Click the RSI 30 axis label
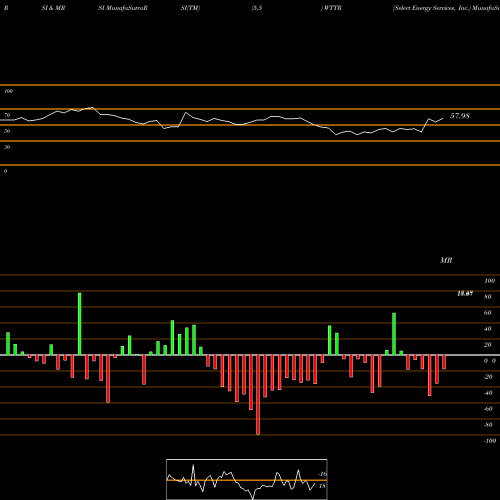The width and height of the screenshot is (500, 500). click(7, 147)
